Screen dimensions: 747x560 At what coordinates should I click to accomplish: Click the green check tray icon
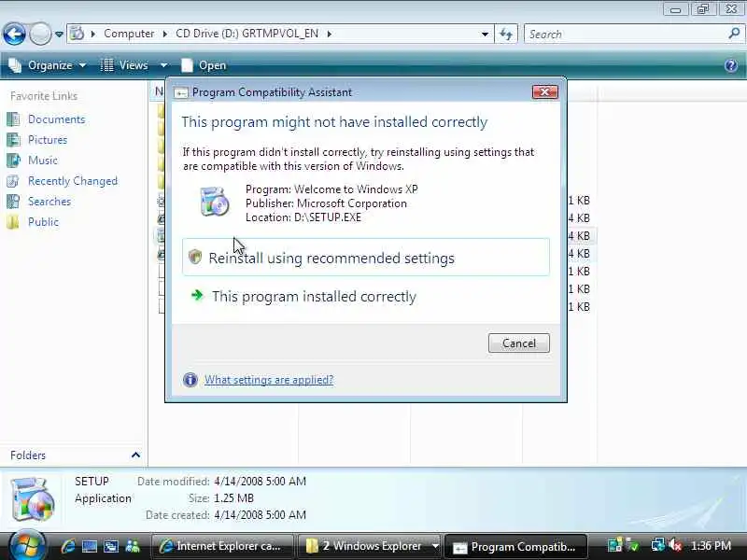(x=633, y=545)
